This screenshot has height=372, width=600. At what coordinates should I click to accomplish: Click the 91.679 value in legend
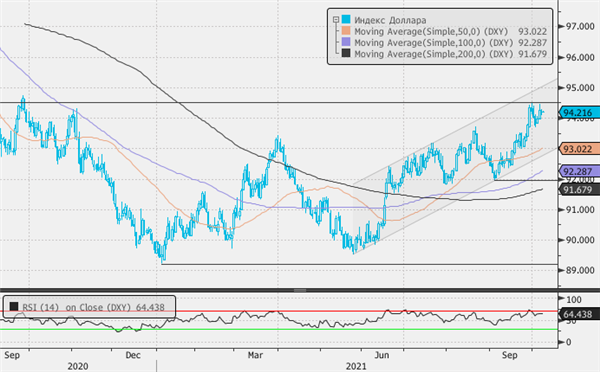[532, 54]
